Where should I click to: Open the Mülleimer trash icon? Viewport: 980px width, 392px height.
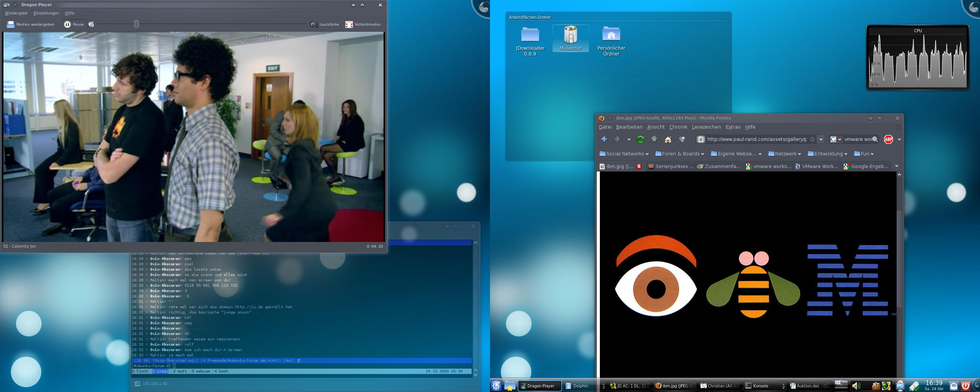pyautogui.click(x=570, y=38)
